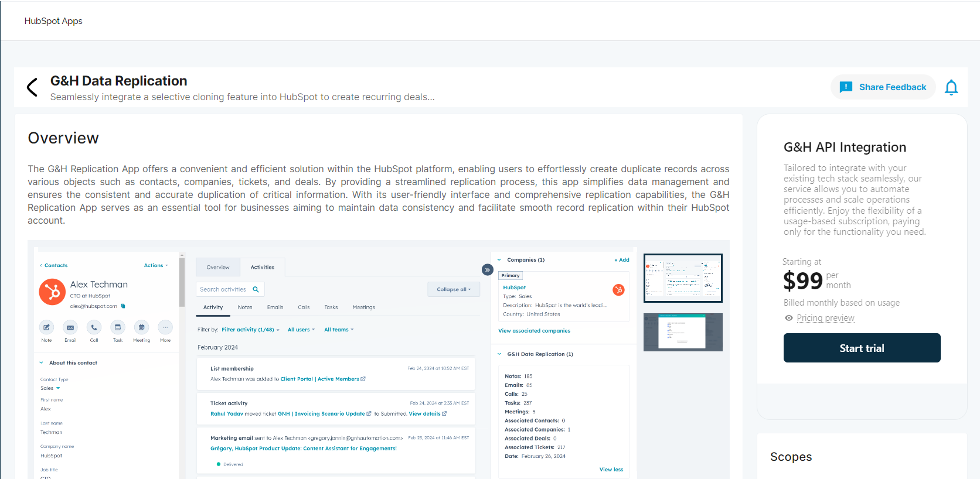
Task: Click the Note icon under Alex Techman
Action: click(46, 327)
